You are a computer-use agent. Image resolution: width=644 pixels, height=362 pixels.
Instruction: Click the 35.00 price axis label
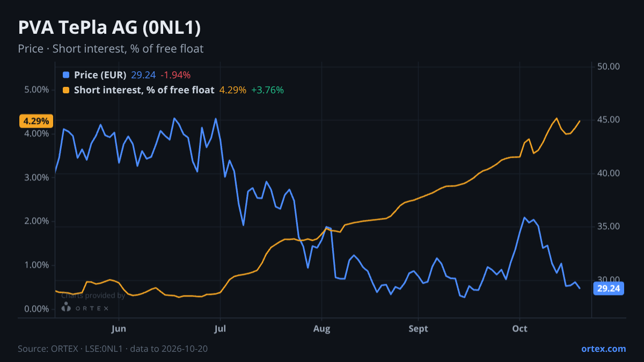pyautogui.click(x=609, y=226)
